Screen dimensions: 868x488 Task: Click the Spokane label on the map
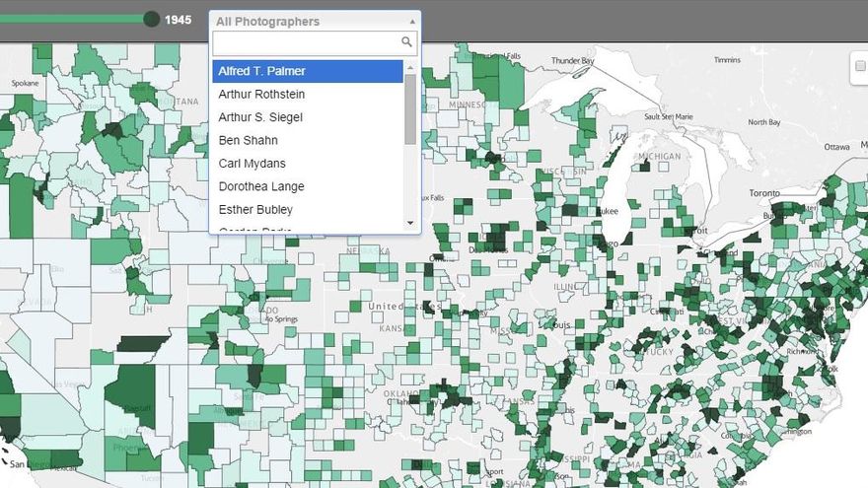[x=25, y=85]
